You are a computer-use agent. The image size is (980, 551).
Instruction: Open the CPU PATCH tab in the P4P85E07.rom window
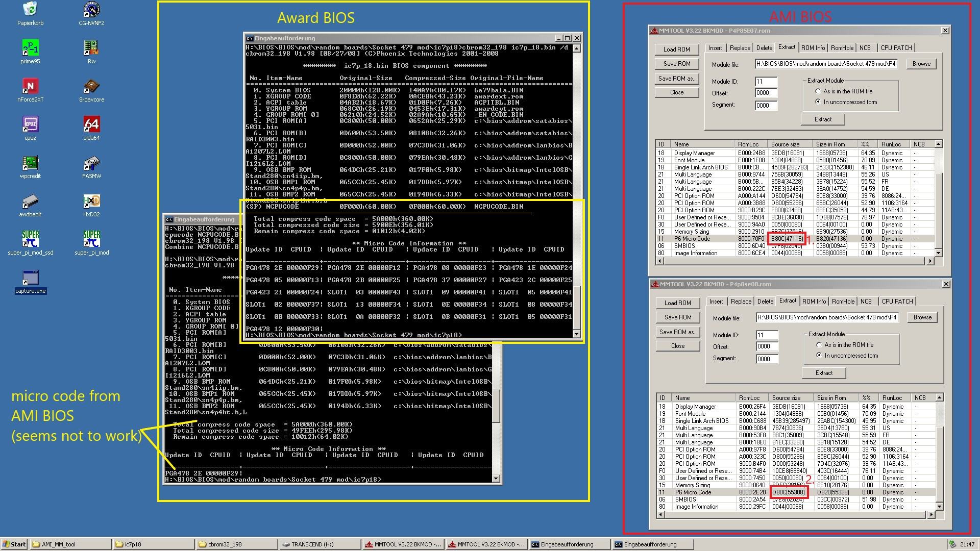point(896,48)
